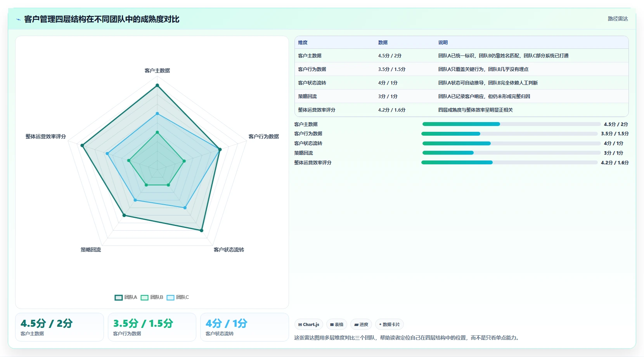Viewport: 644px width, 357px height.
Task: Click the 数据卡片 tag chip
Action: point(390,324)
